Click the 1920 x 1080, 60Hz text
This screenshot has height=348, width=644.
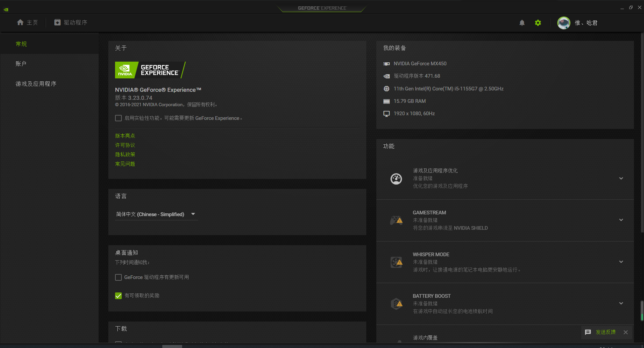point(414,114)
